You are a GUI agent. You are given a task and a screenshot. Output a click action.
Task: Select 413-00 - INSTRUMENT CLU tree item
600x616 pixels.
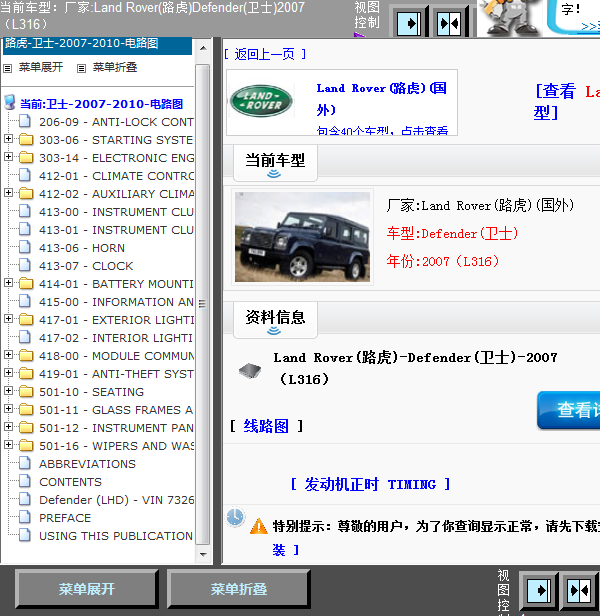[116, 212]
